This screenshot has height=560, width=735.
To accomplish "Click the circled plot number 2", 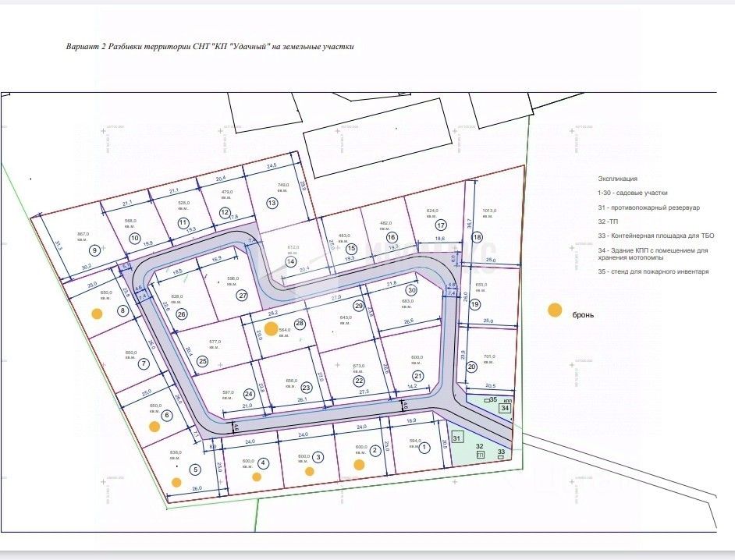I will pos(375,451).
